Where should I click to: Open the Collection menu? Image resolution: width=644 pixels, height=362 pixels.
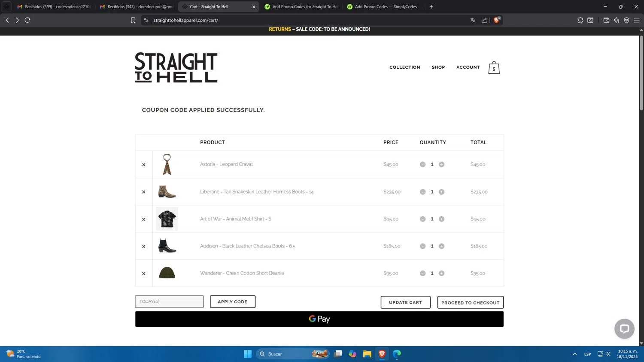405,67
